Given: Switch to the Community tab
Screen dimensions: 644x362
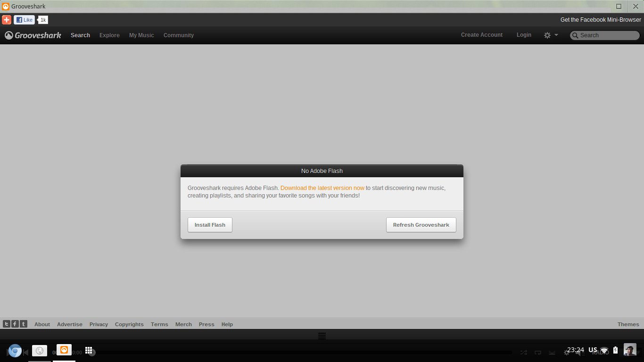Looking at the screenshot, I should (x=179, y=35).
